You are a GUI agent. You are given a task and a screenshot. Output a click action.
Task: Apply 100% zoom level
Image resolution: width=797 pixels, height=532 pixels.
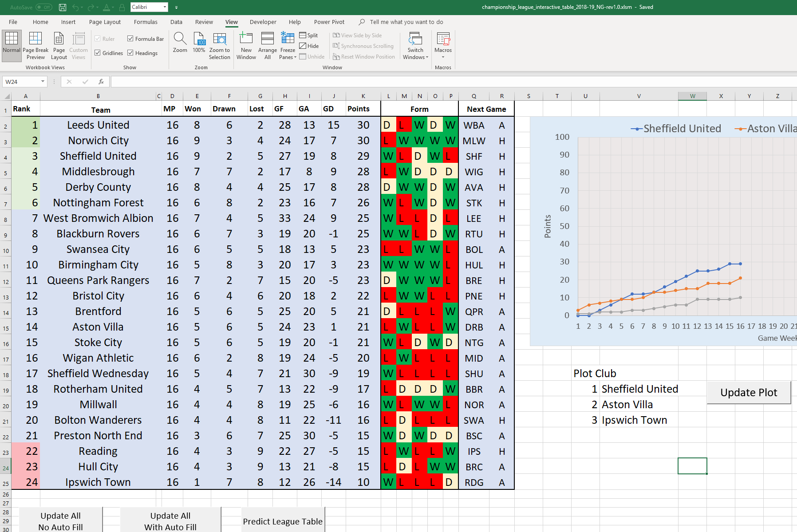click(199, 45)
